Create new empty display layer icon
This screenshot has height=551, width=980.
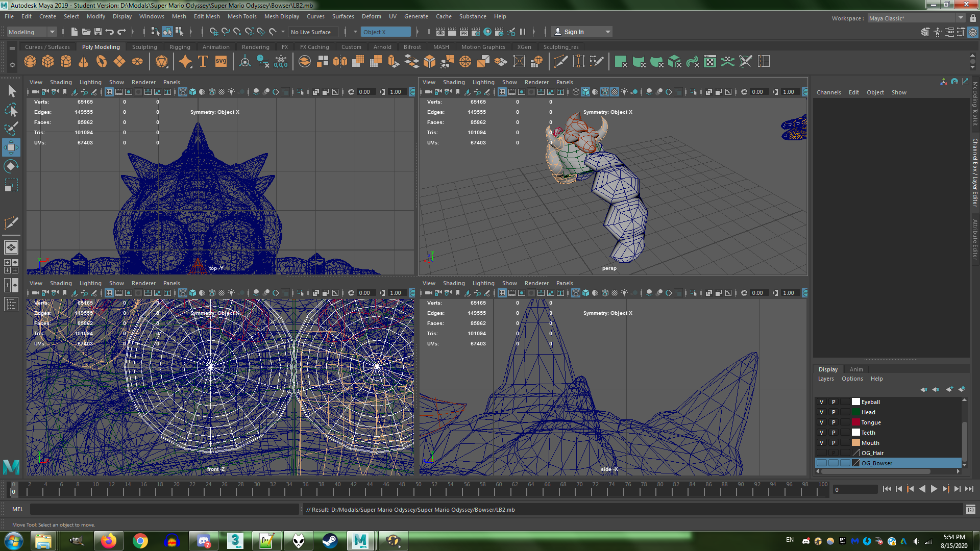[949, 389]
